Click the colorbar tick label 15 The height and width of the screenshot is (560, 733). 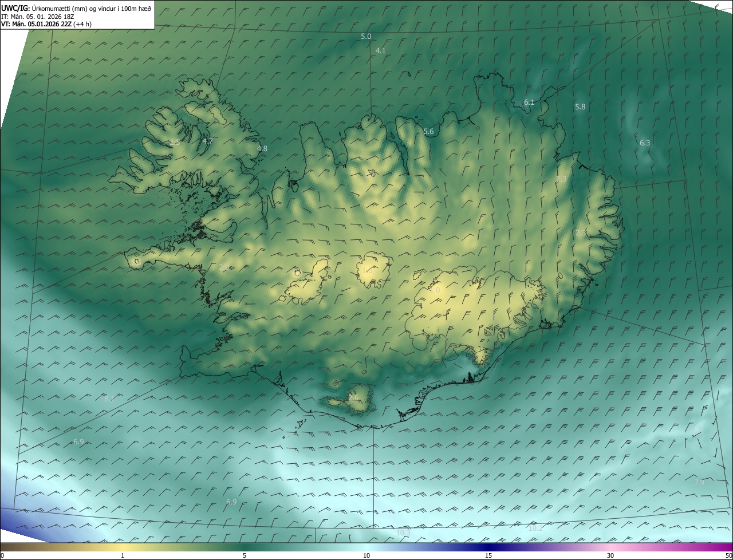click(x=488, y=555)
